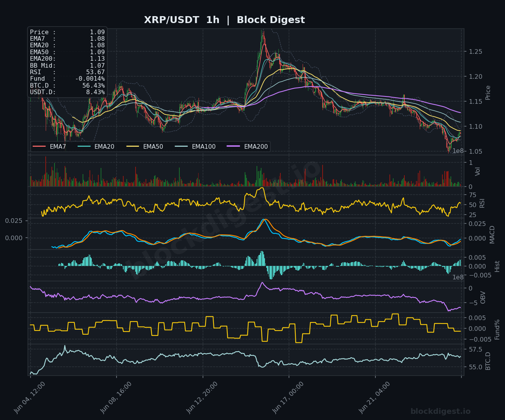
Task: Toggle the EMA20 legend entry
Action: [96, 146]
